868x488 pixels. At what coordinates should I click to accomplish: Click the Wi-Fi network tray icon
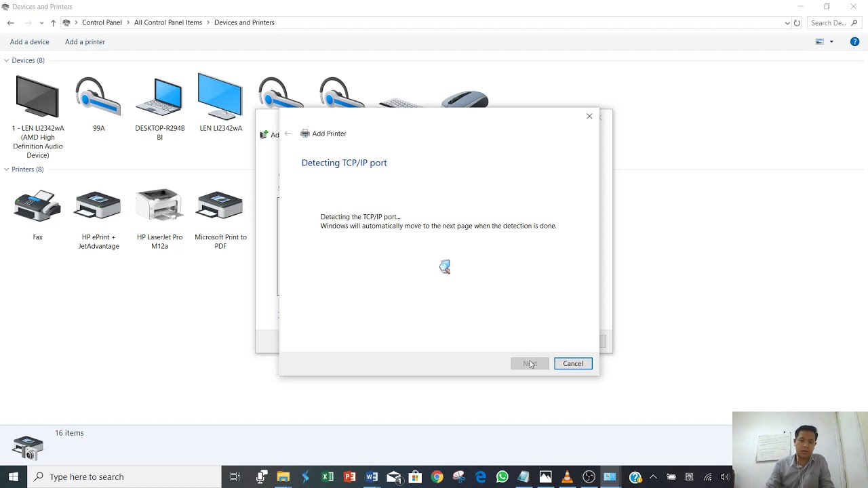coord(707,476)
